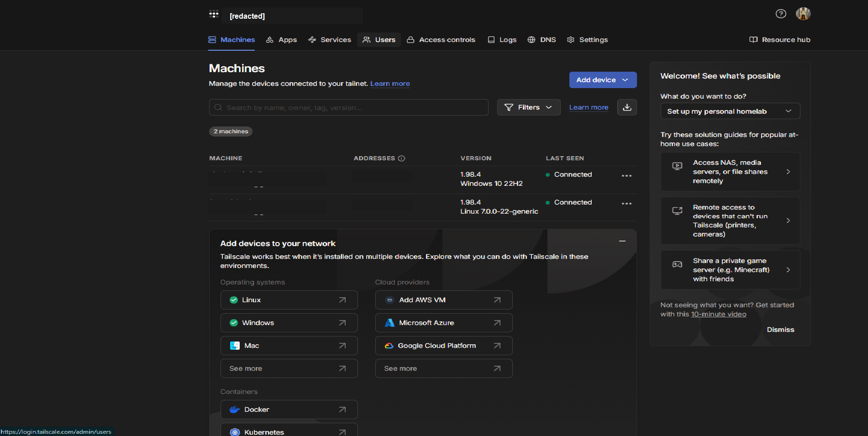Image resolution: width=868 pixels, height=436 pixels.
Task: Click the 2 machines count badge
Action: click(x=231, y=131)
